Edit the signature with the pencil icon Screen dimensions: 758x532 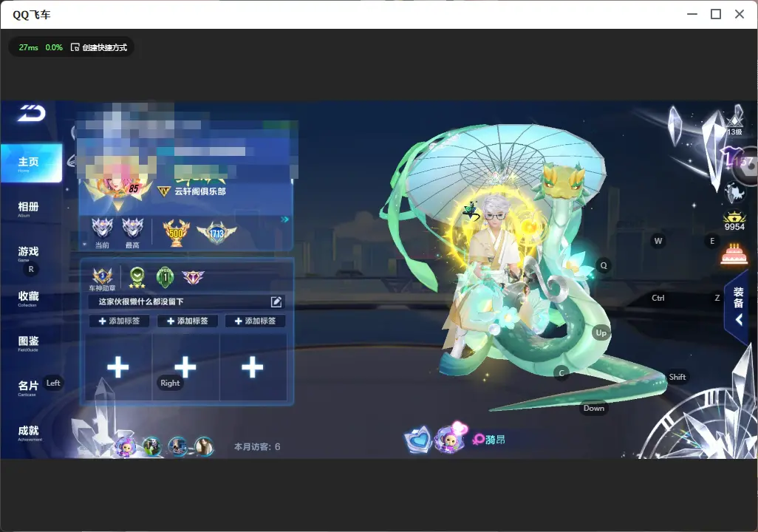(276, 301)
